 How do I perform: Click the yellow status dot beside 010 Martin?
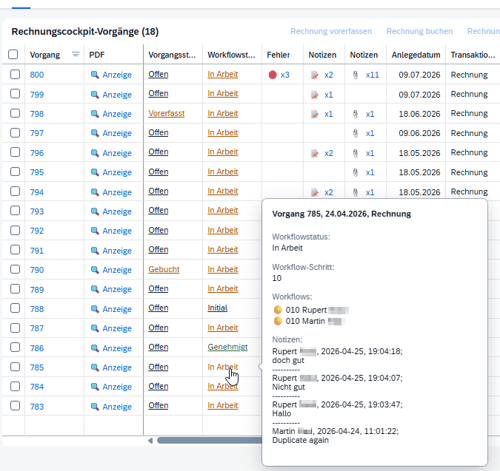(x=278, y=321)
